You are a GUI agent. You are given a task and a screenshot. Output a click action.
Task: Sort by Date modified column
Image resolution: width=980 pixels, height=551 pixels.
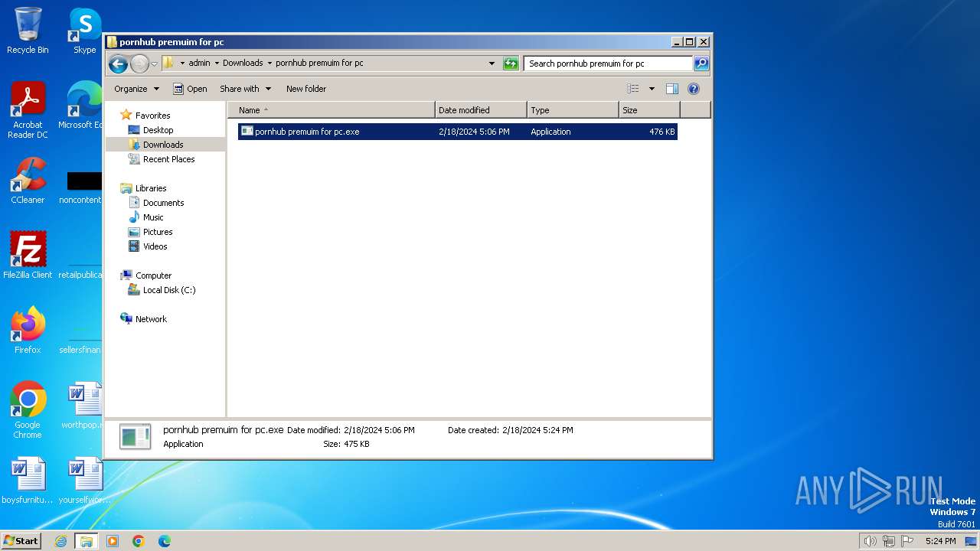[x=481, y=110]
